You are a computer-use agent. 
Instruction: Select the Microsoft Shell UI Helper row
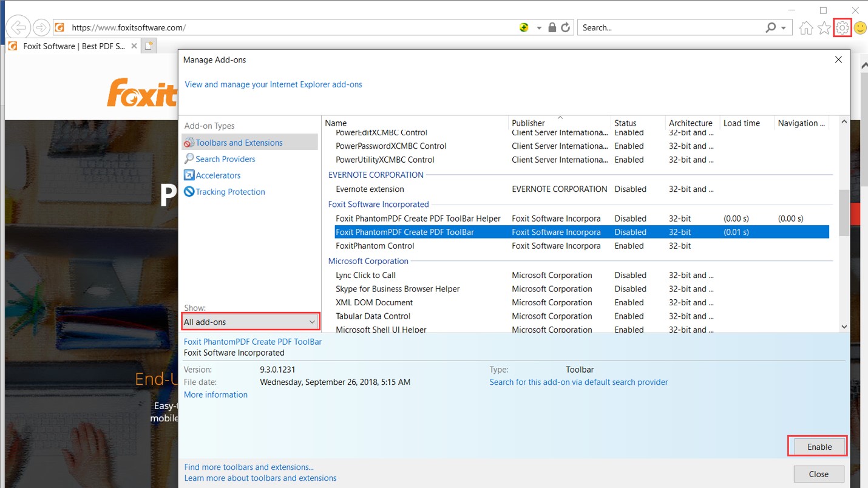pyautogui.click(x=582, y=329)
